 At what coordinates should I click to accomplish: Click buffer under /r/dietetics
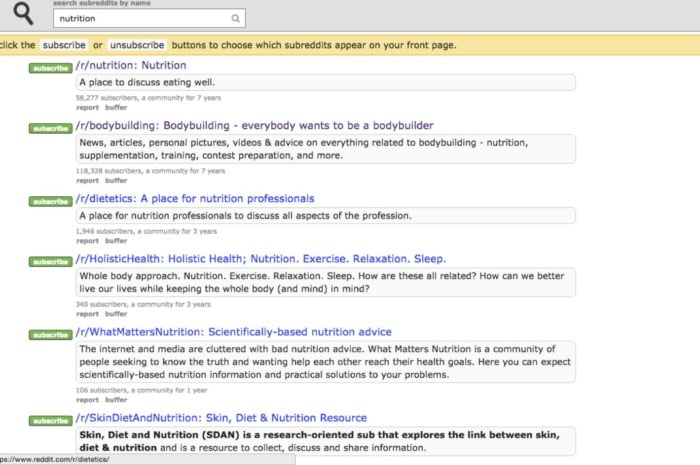click(116, 241)
